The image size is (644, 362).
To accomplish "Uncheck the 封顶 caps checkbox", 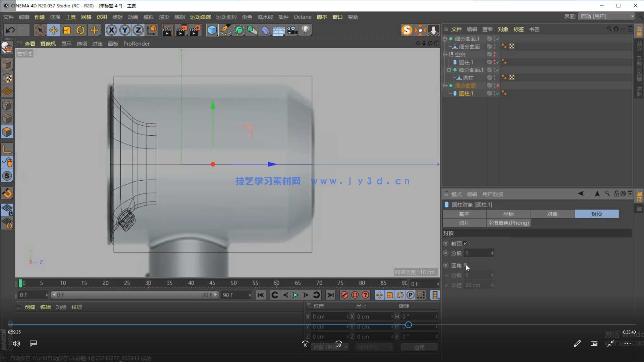I will coord(466,243).
